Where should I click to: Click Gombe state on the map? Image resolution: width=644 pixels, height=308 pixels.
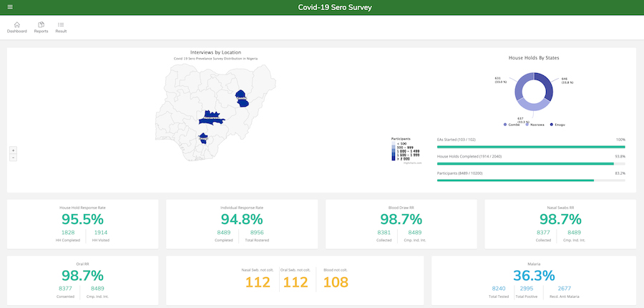click(241, 97)
